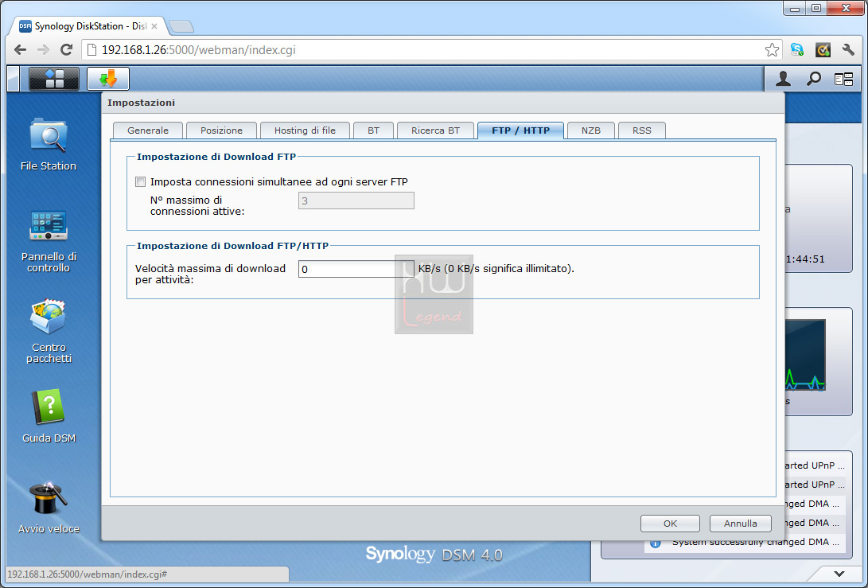This screenshot has height=588, width=868.
Task: Open the NZB tab
Action: coord(591,130)
